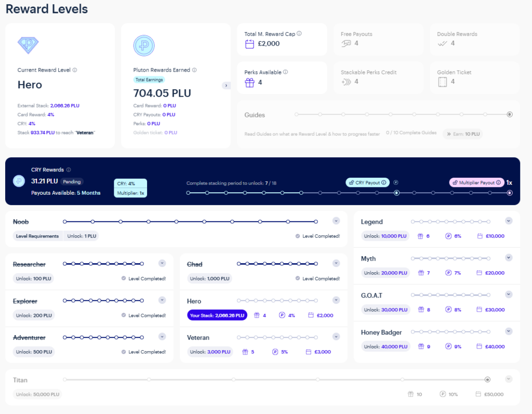This screenshot has width=532, height=414.
Task: Expand the Researcher level details
Action: (x=162, y=263)
